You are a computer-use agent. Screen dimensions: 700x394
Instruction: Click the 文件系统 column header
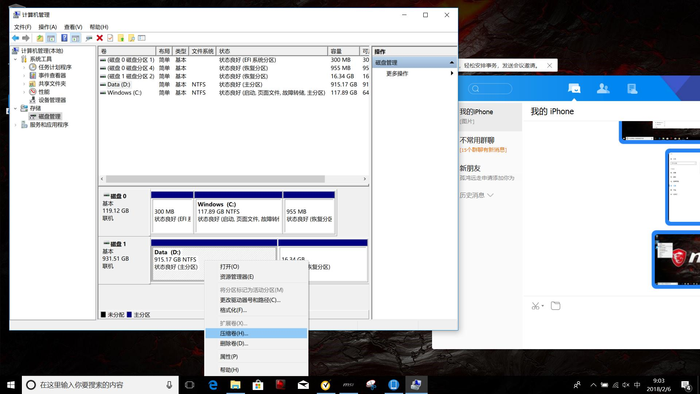pyautogui.click(x=202, y=51)
